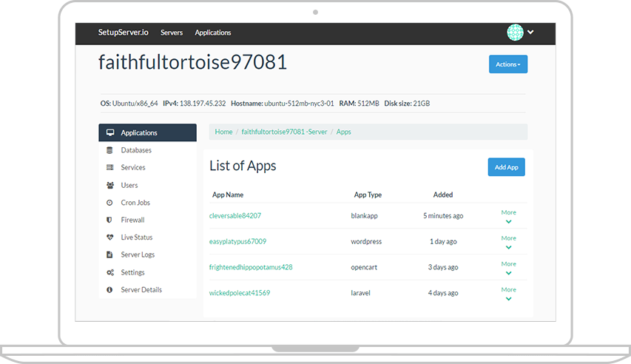
Task: Click the blankapp type cell
Action: point(364,216)
